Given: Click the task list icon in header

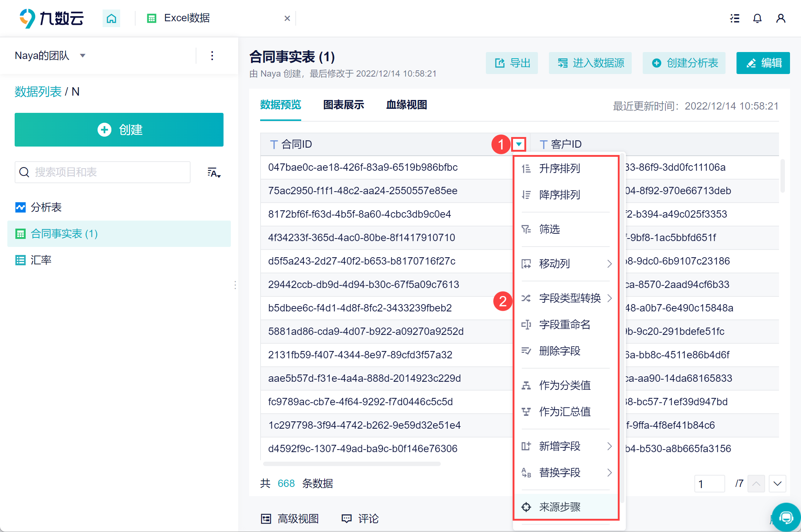Looking at the screenshot, I should (x=734, y=18).
